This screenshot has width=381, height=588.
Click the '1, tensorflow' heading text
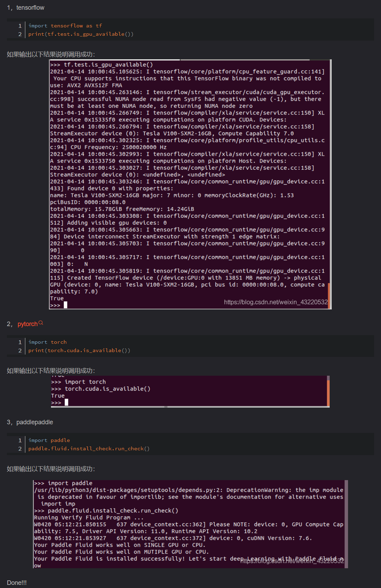click(x=26, y=8)
